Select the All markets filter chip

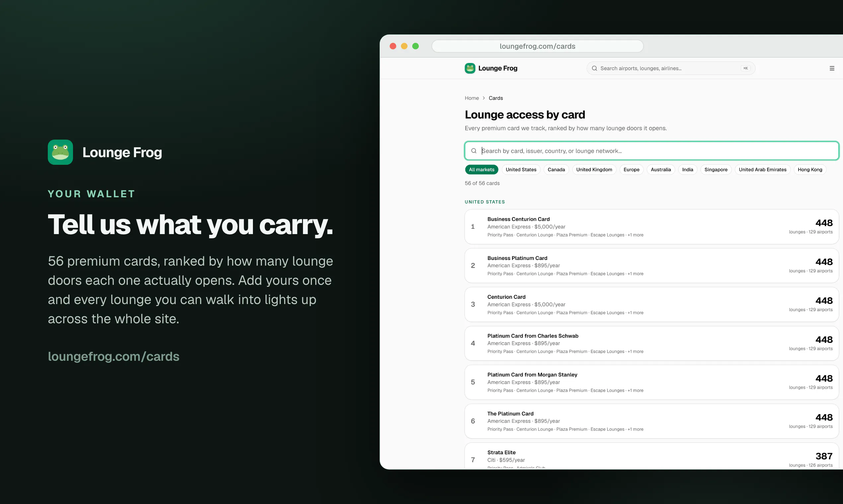tap(481, 169)
